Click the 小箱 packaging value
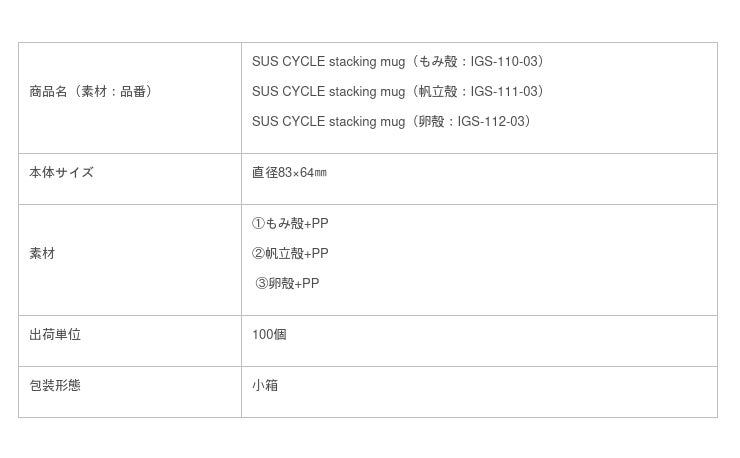This screenshot has height=458, width=740. [265, 386]
